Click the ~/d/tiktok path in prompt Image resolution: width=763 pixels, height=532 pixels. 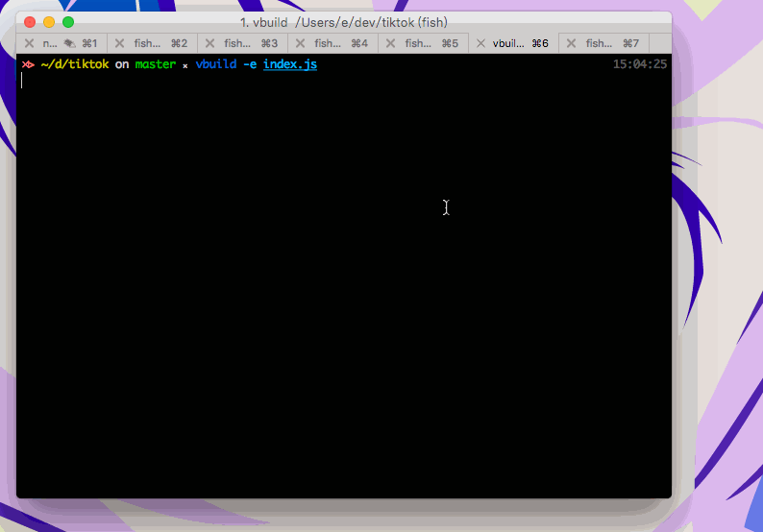point(75,64)
